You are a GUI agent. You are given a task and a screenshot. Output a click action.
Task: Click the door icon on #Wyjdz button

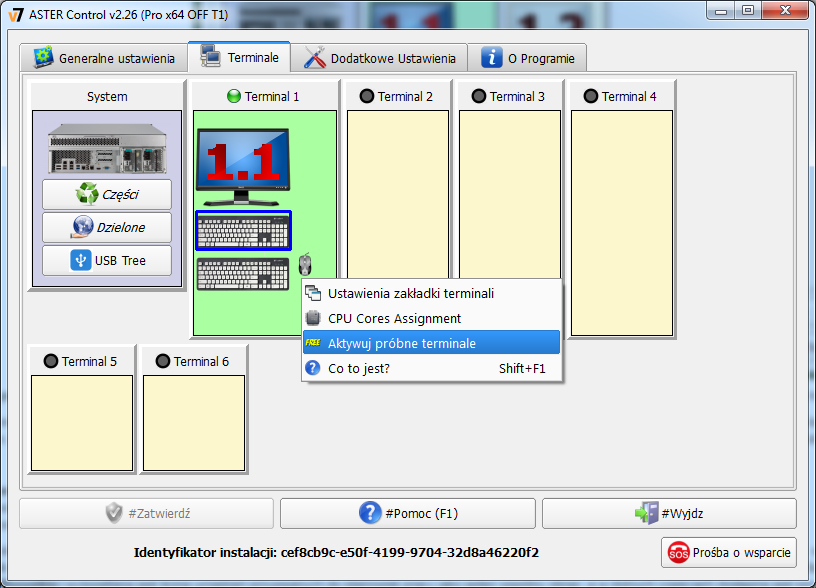click(x=646, y=513)
